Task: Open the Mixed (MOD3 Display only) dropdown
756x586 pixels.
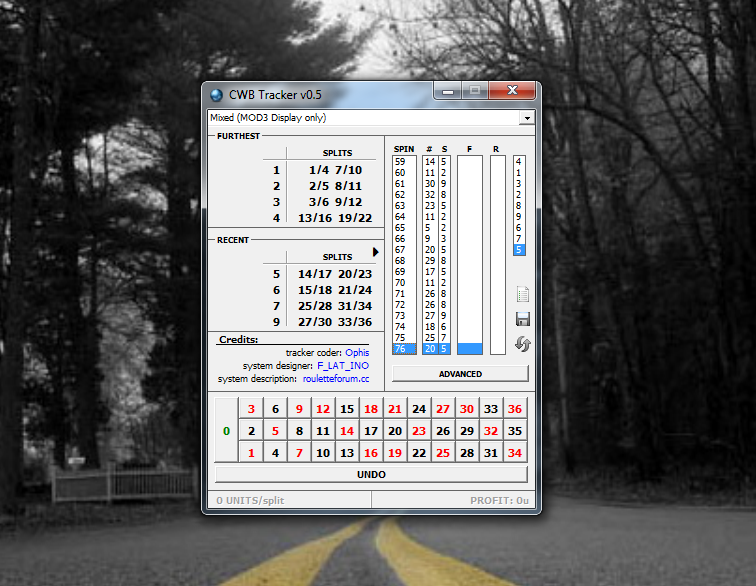Action: point(527,118)
